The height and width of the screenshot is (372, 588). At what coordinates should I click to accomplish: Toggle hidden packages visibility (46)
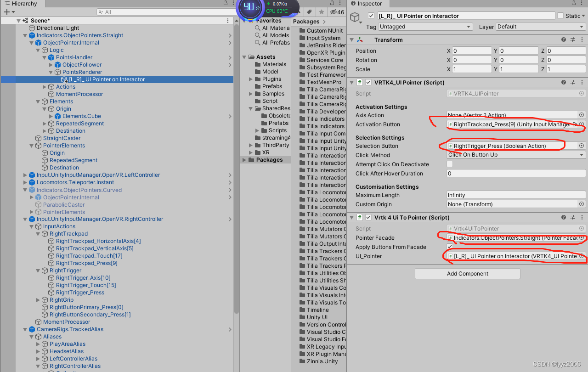[x=337, y=12]
